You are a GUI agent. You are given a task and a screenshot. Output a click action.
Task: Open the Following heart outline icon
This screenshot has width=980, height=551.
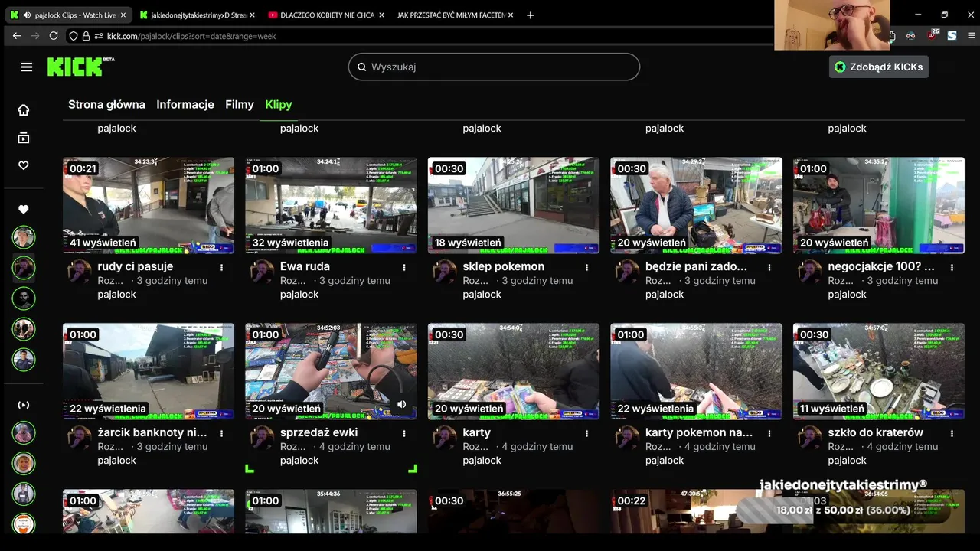(24, 165)
